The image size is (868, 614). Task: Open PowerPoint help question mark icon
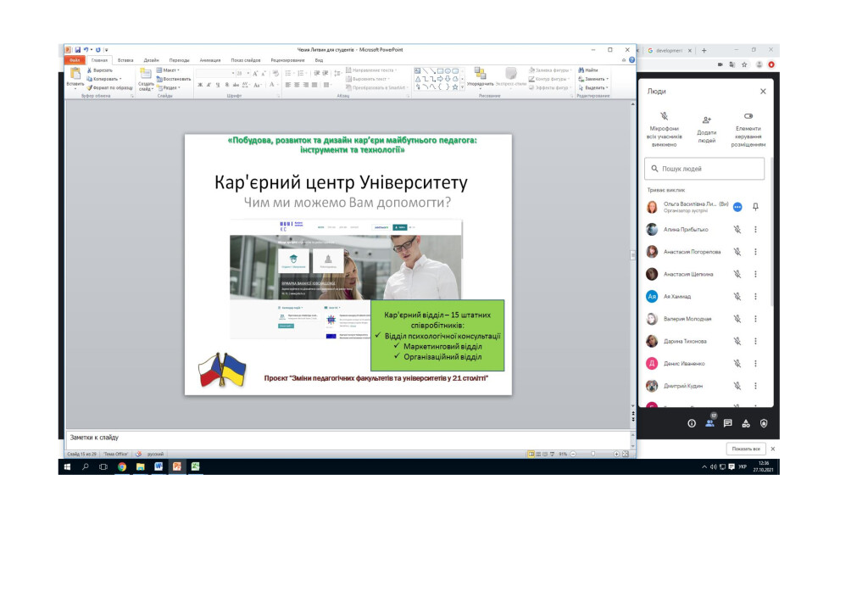(632, 60)
